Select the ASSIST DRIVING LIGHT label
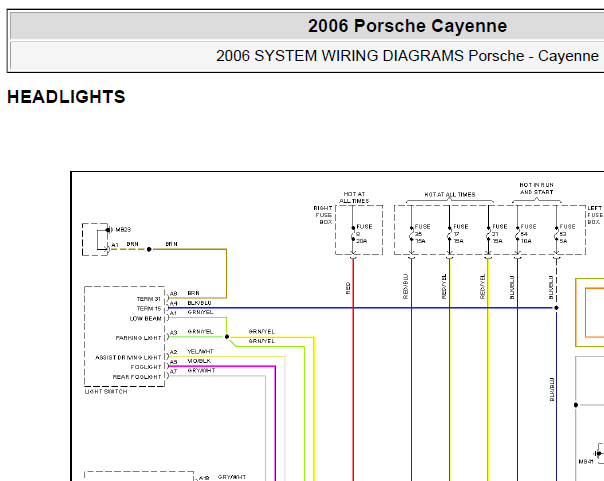This screenshot has height=481, width=604. pos(128,357)
